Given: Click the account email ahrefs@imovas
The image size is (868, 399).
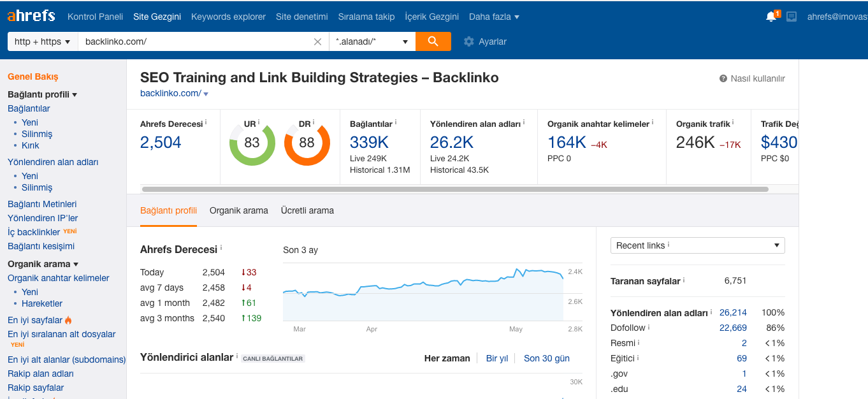Looking at the screenshot, I should pos(837,17).
